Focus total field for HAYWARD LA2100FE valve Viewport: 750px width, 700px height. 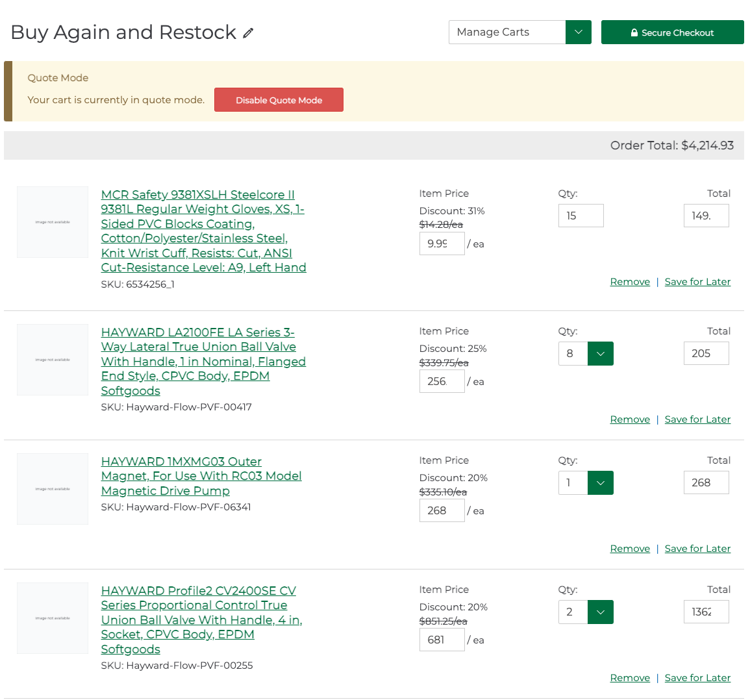click(706, 353)
